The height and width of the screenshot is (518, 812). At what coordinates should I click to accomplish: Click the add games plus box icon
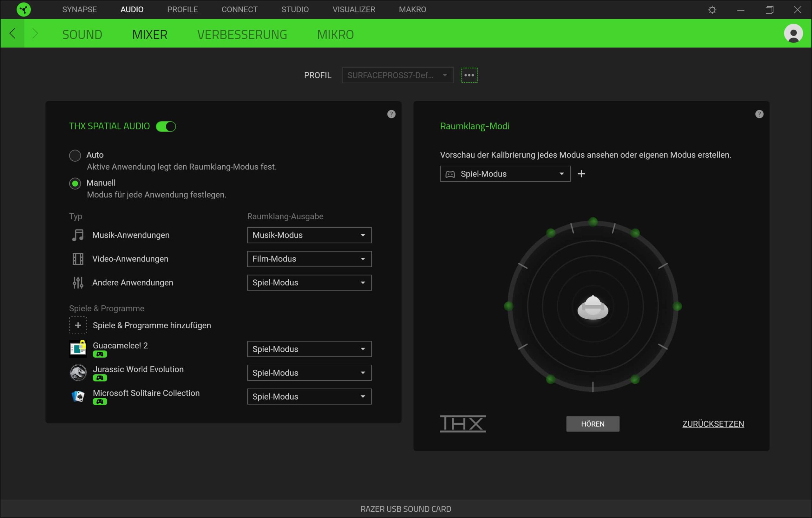tap(78, 325)
